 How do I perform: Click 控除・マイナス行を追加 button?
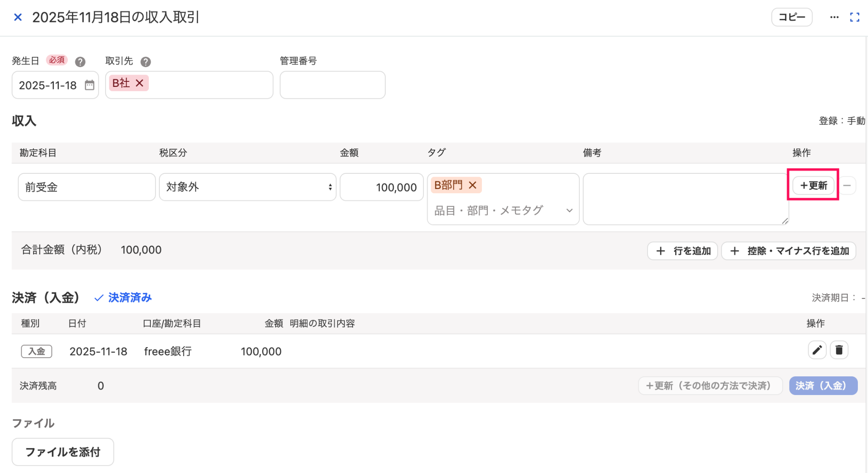(x=789, y=251)
